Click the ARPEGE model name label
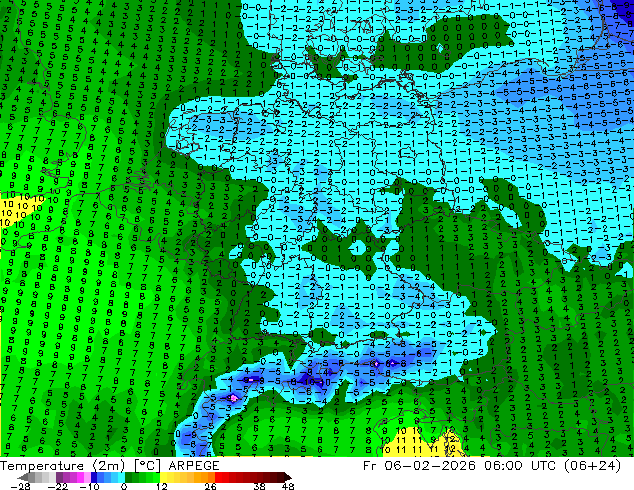Image resolution: width=634 pixels, height=490 pixels. point(194,466)
